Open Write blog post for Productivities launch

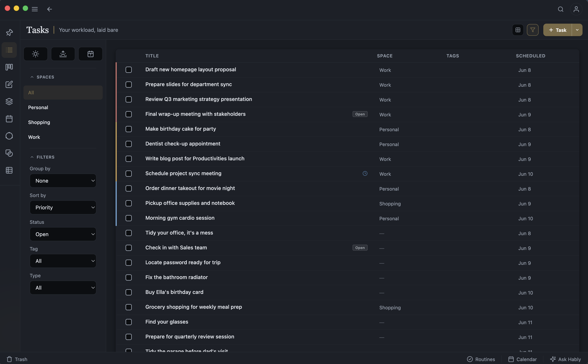(195, 158)
